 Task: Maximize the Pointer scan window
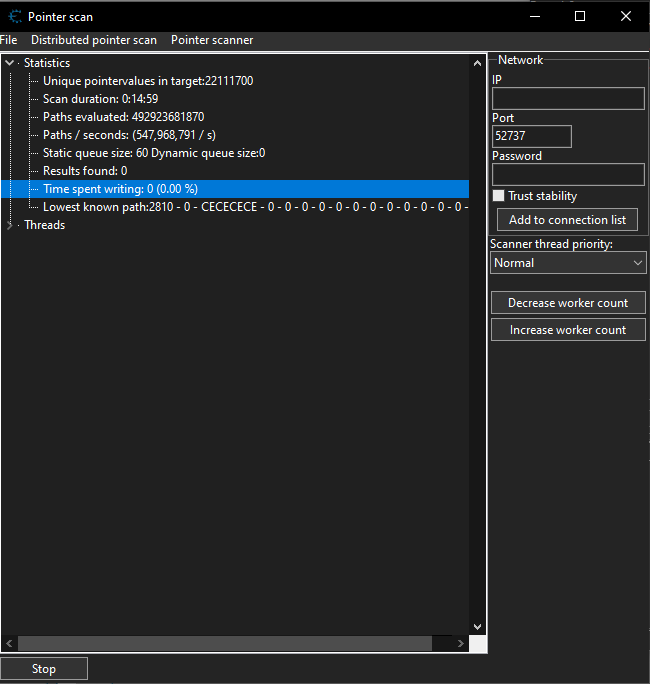pos(580,17)
